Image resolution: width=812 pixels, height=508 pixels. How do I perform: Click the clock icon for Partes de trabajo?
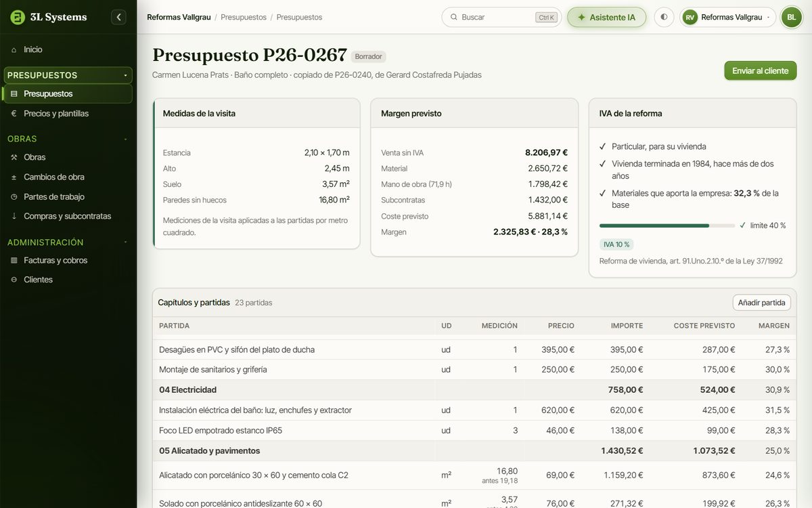point(14,196)
